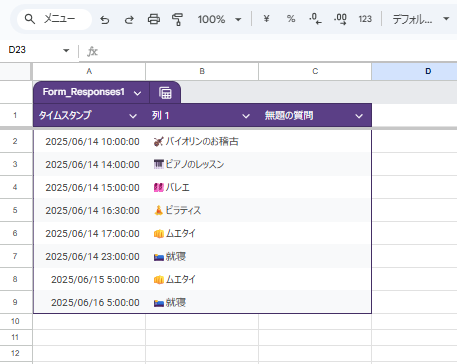Open the 列 1 column dropdown
Viewport: 457px width, 364px height.
246,116
